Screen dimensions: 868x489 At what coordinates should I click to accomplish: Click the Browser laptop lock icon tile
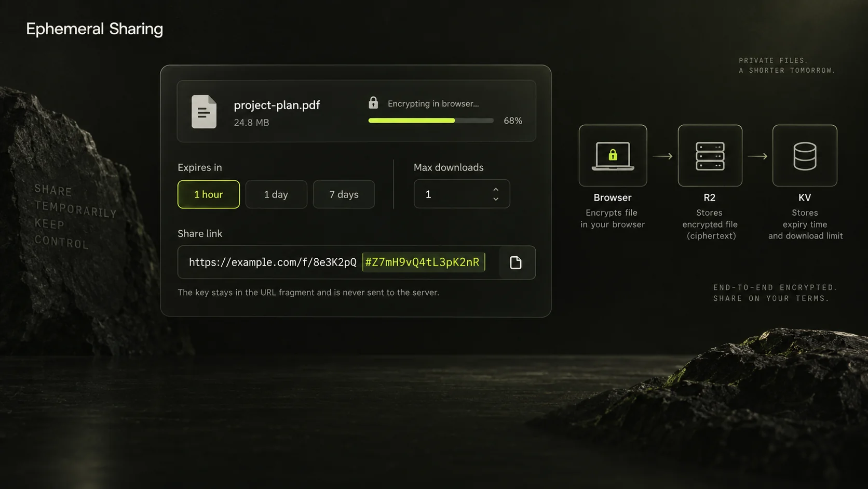click(x=613, y=155)
